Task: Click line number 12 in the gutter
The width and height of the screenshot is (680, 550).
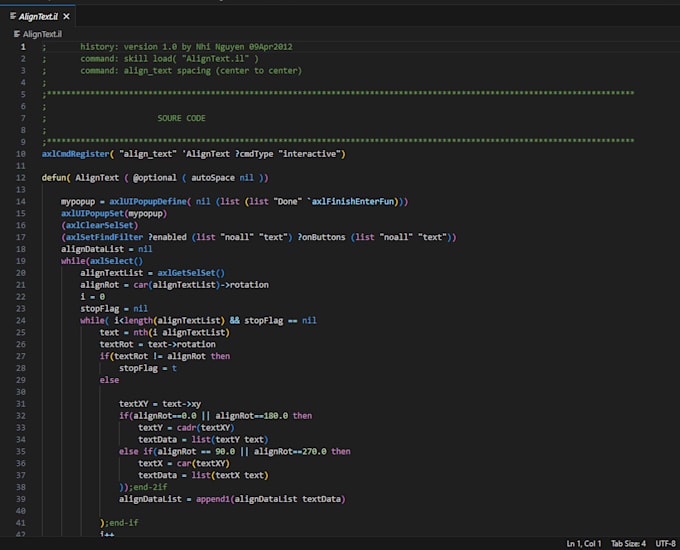Action: [21, 178]
